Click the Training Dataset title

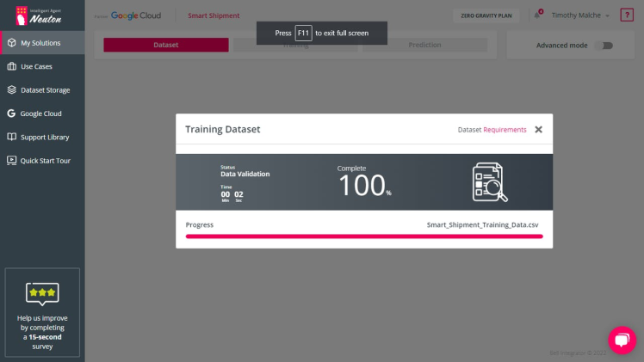point(223,129)
